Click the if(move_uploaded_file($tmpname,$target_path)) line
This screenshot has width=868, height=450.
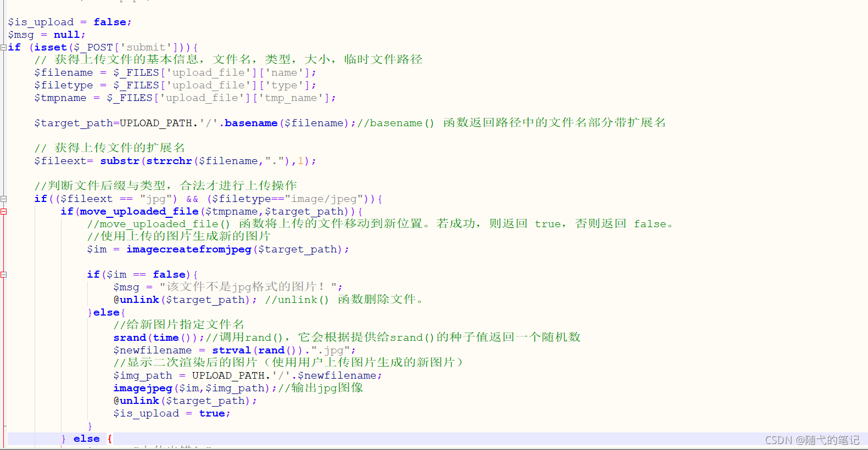click(211, 211)
